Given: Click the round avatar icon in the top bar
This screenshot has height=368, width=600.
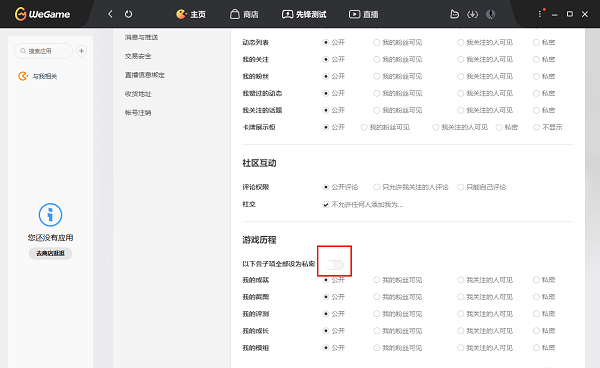Looking at the screenshot, I should 491,14.
